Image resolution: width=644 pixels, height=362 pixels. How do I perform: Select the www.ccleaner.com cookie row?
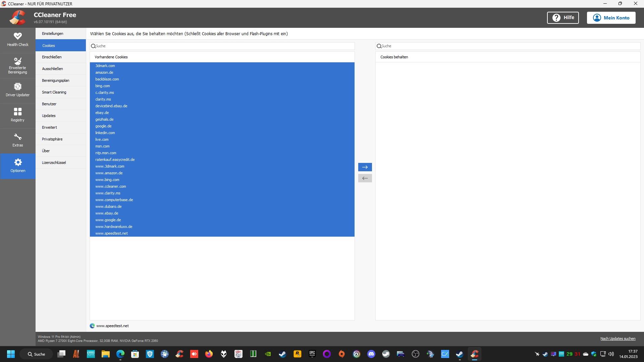[x=222, y=186]
